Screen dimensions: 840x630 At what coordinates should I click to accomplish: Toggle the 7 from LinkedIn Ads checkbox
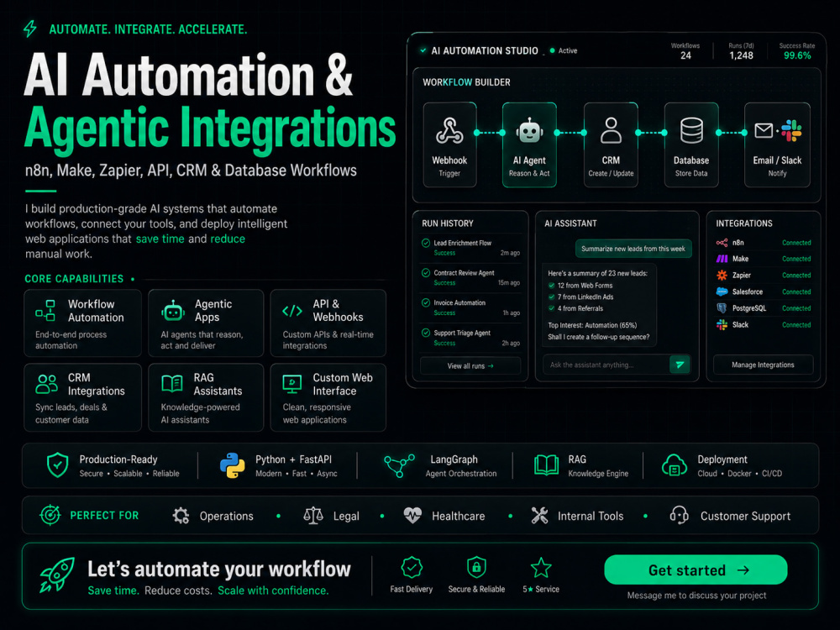551,297
